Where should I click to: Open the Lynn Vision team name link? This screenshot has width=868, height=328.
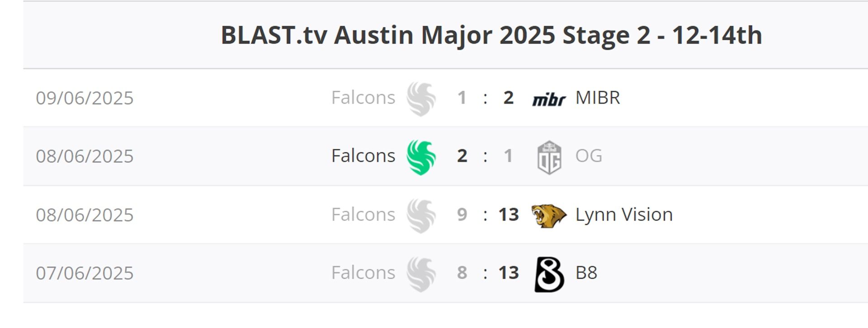pyautogui.click(x=624, y=214)
